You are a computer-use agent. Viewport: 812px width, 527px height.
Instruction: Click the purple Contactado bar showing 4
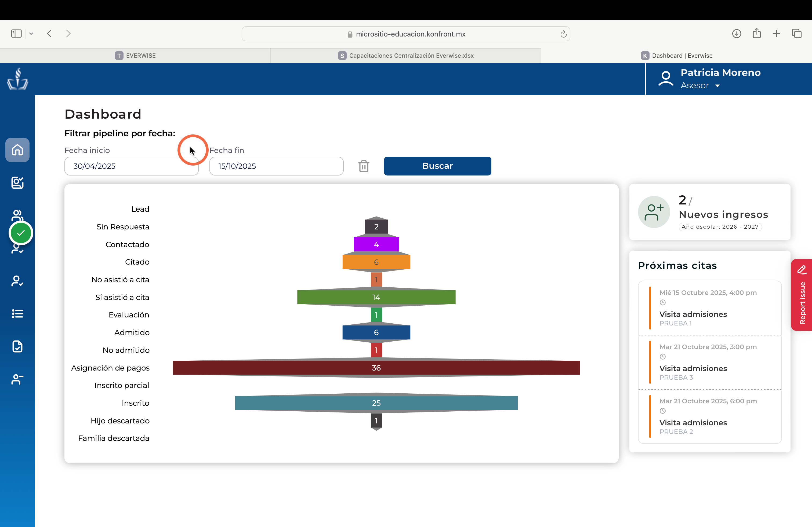pos(376,244)
